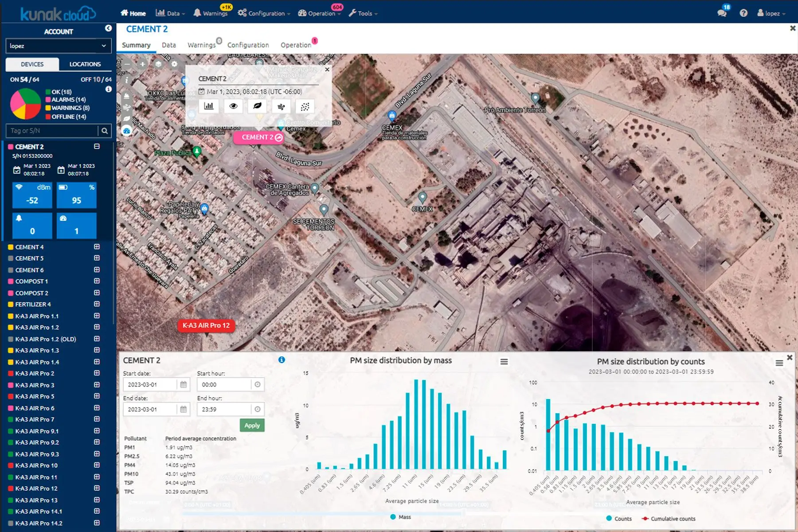Screen dimensions: 798x532
Task: Click the wind icon in the map popup
Action: (281, 106)
